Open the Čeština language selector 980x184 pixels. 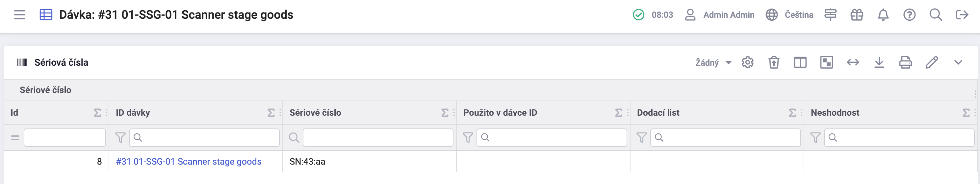789,15
